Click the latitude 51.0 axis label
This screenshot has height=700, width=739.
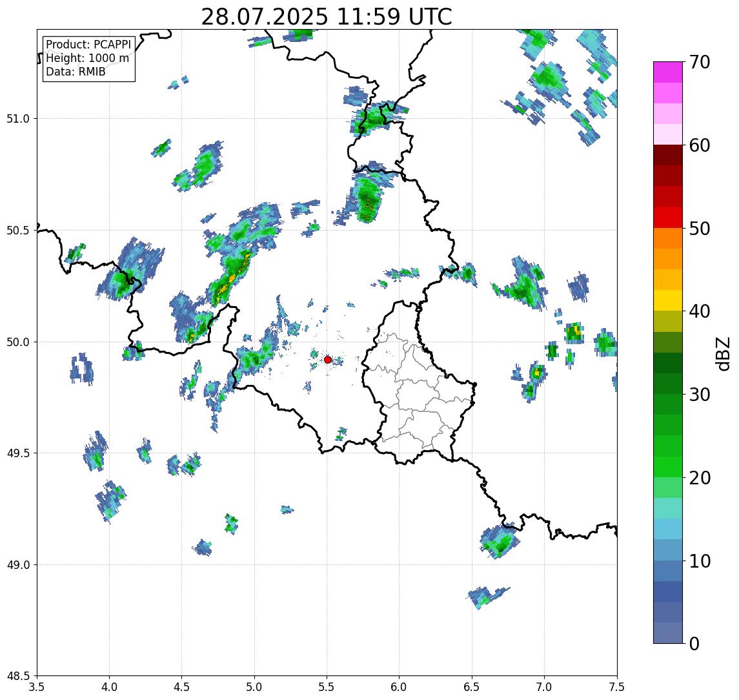[18, 118]
